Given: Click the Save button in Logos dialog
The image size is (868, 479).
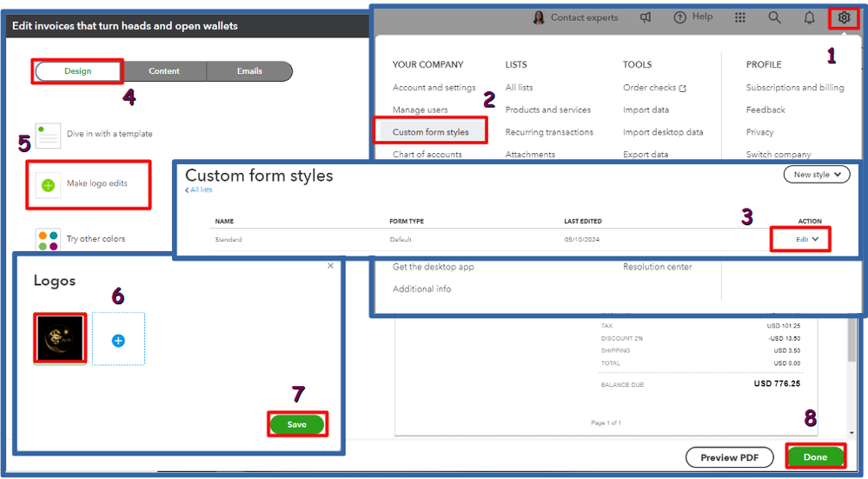Looking at the screenshot, I should tap(296, 424).
